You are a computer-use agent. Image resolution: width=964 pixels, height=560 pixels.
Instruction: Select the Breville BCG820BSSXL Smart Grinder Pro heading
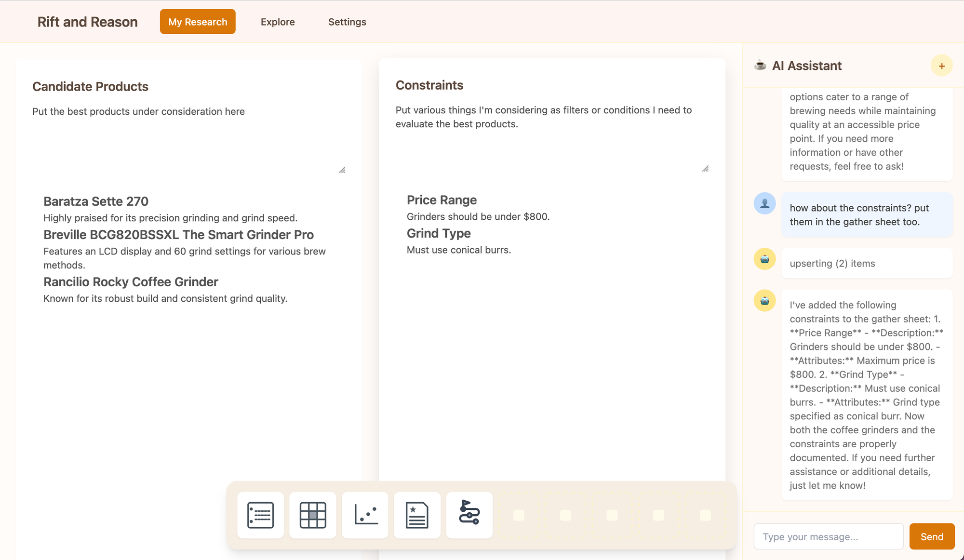pyautogui.click(x=178, y=234)
